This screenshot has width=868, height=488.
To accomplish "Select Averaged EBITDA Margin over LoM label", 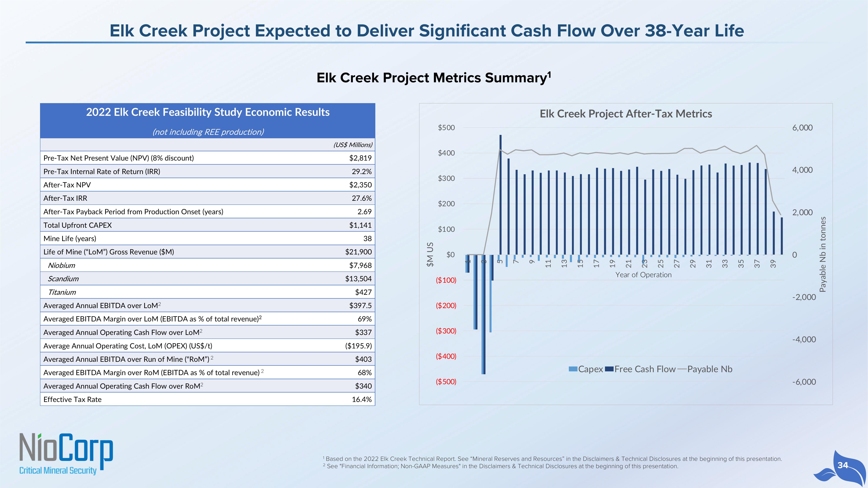I will (153, 319).
